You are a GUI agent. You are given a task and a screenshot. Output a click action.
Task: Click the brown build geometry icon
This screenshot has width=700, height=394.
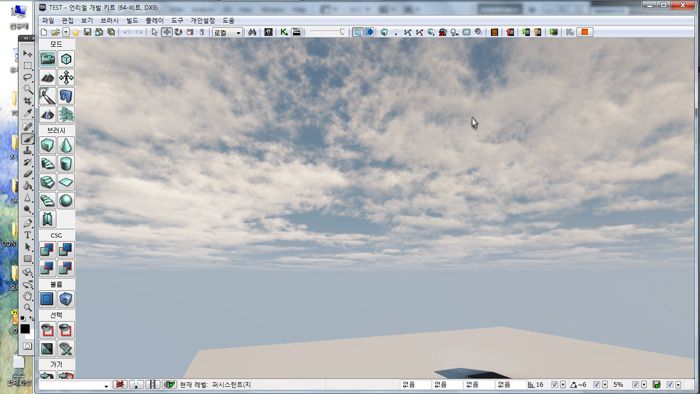pyautogui.click(x=494, y=32)
